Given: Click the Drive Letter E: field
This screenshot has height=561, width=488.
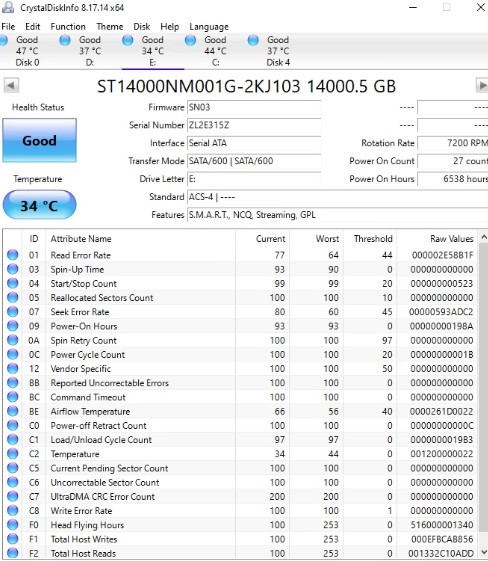Looking at the screenshot, I should tap(254, 179).
